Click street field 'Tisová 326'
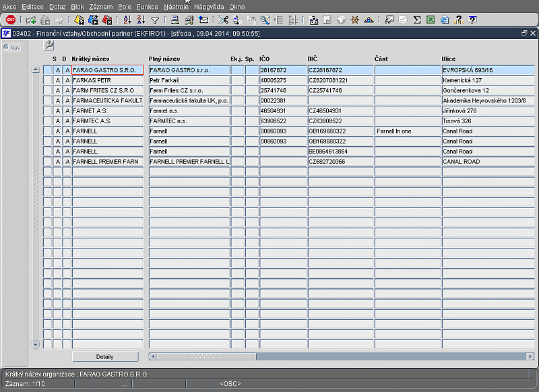 pos(488,121)
